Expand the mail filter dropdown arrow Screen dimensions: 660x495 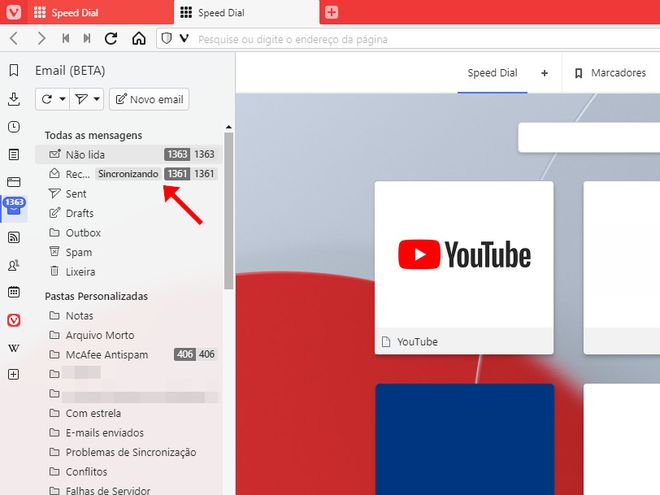point(97,99)
